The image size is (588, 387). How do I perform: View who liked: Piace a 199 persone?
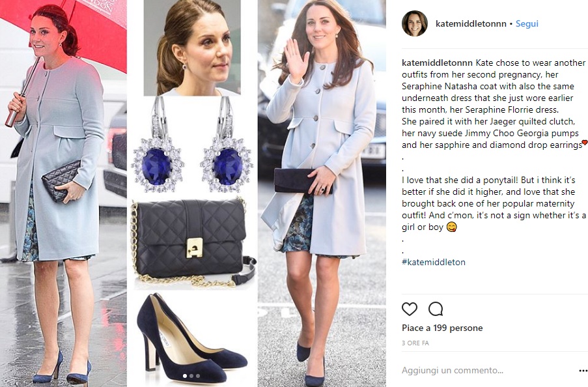point(442,328)
